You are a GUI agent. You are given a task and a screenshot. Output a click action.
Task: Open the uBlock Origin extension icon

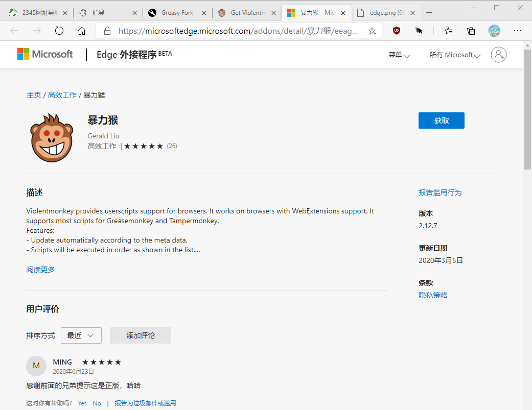click(x=396, y=31)
